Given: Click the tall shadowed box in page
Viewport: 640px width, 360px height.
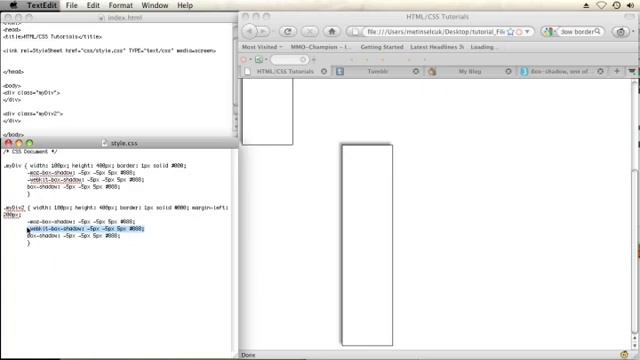Looking at the screenshot, I should point(367,245).
